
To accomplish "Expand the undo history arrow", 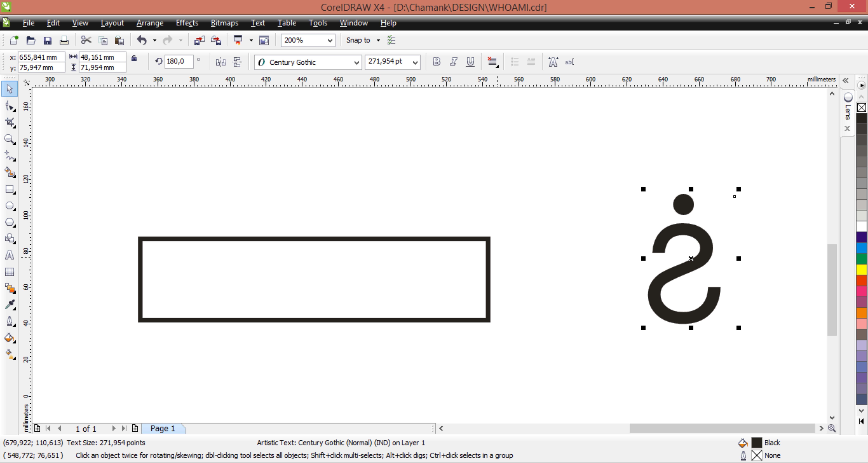I will pos(155,40).
